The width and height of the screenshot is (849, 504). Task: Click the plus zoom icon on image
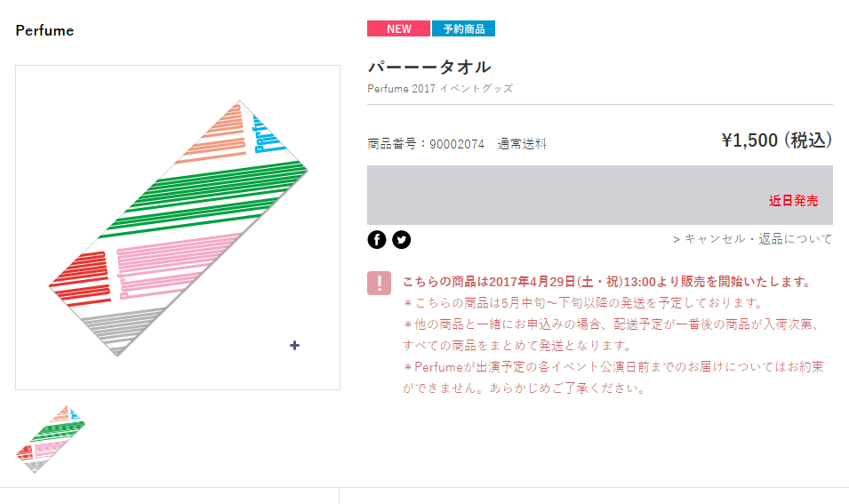click(294, 346)
